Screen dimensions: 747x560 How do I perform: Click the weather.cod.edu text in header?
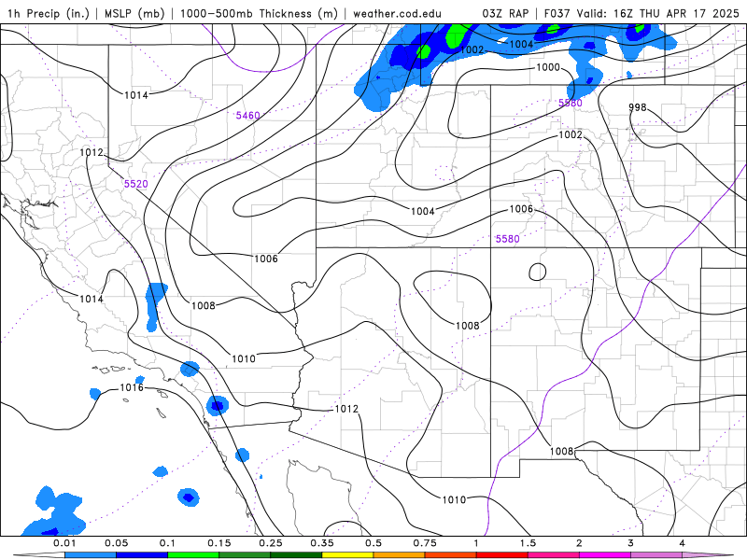point(397,13)
